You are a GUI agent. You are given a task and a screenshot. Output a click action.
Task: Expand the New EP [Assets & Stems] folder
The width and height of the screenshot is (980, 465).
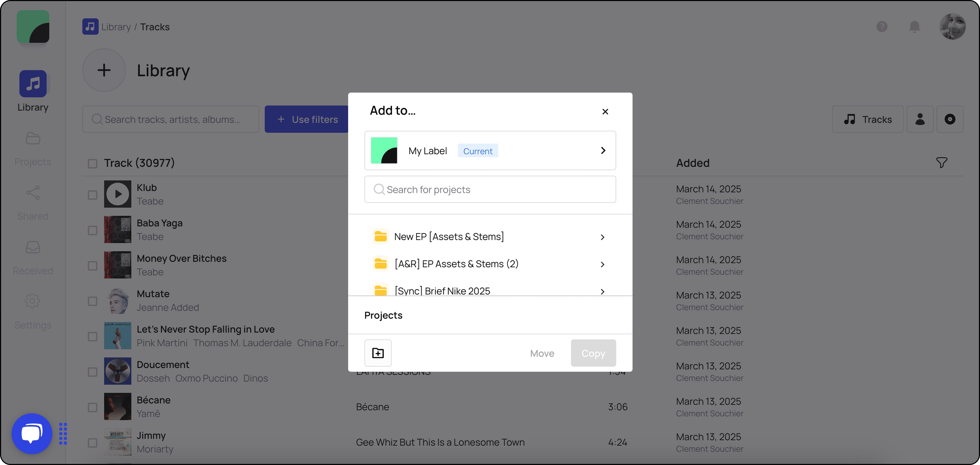tap(602, 237)
